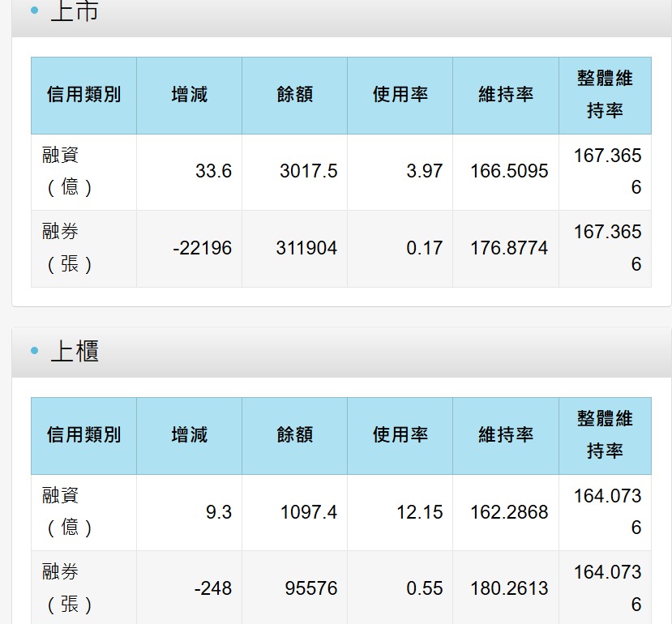Select the 上市 融券 change value -22196

[x=203, y=248]
